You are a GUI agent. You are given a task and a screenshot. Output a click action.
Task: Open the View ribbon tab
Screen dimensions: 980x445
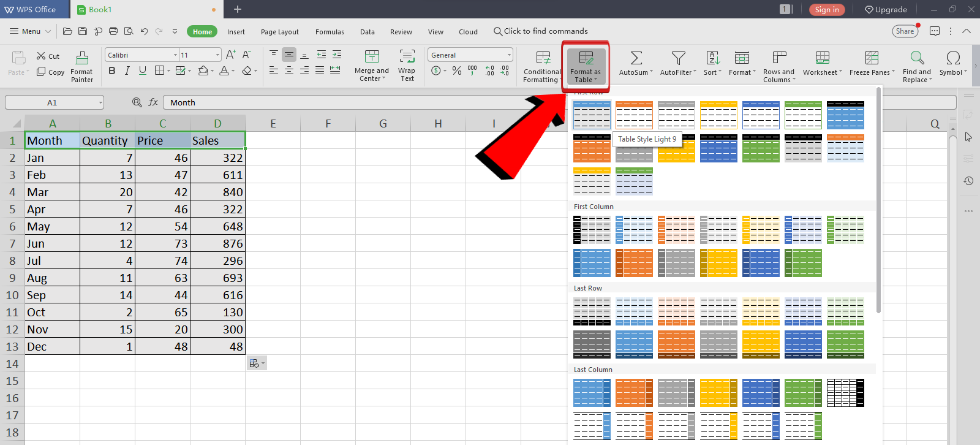tap(435, 32)
